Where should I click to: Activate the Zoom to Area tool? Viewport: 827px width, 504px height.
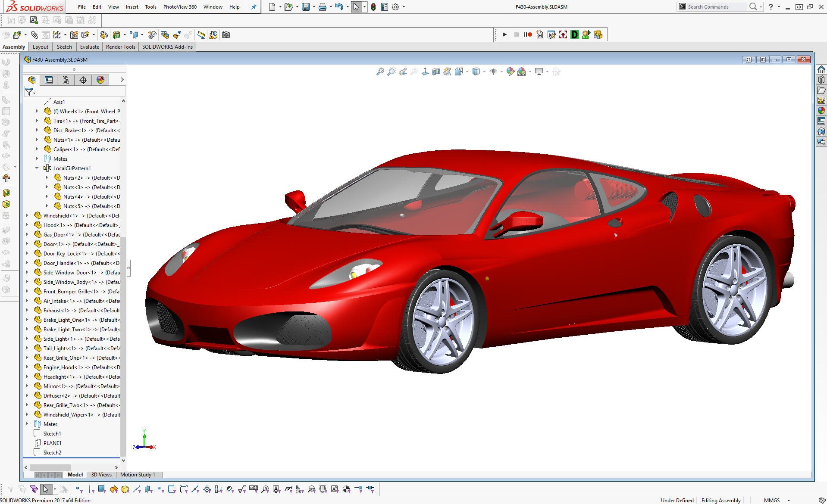[x=391, y=72]
